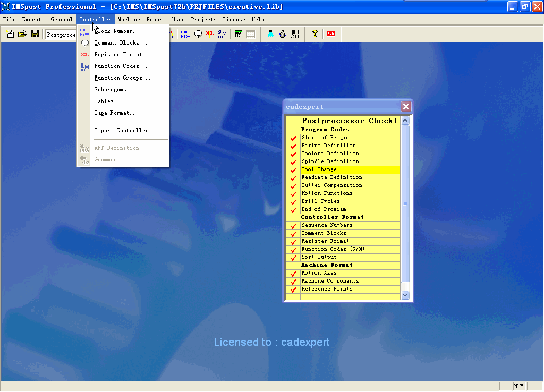Choose Comment Blocks... from Controller menu
The image size is (544, 392).
pyautogui.click(x=123, y=43)
